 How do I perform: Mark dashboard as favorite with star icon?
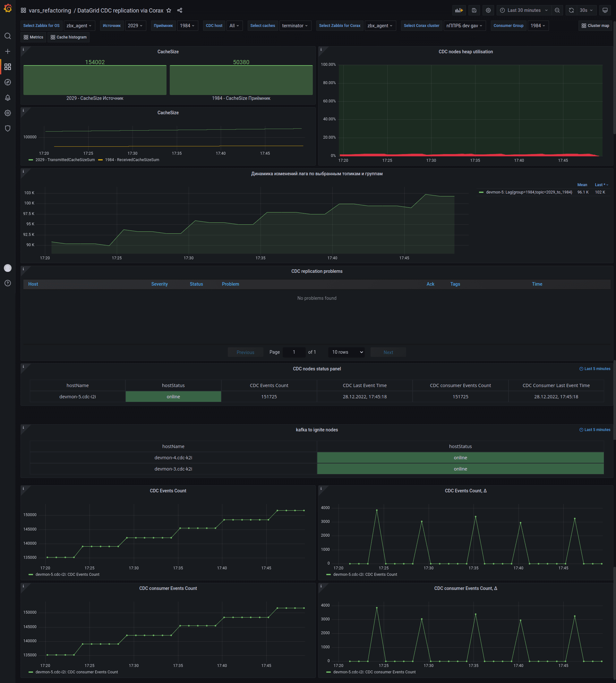point(169,11)
